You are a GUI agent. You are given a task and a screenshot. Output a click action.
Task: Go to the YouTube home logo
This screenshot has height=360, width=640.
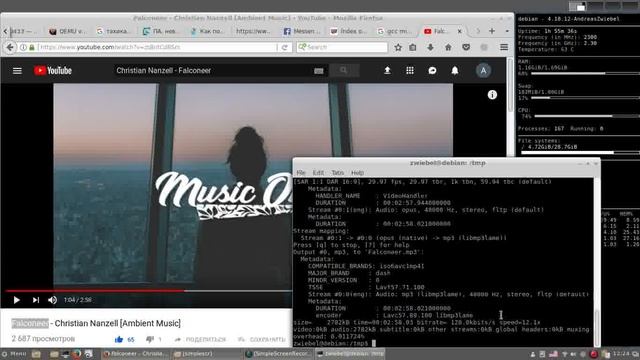[x=53, y=71]
